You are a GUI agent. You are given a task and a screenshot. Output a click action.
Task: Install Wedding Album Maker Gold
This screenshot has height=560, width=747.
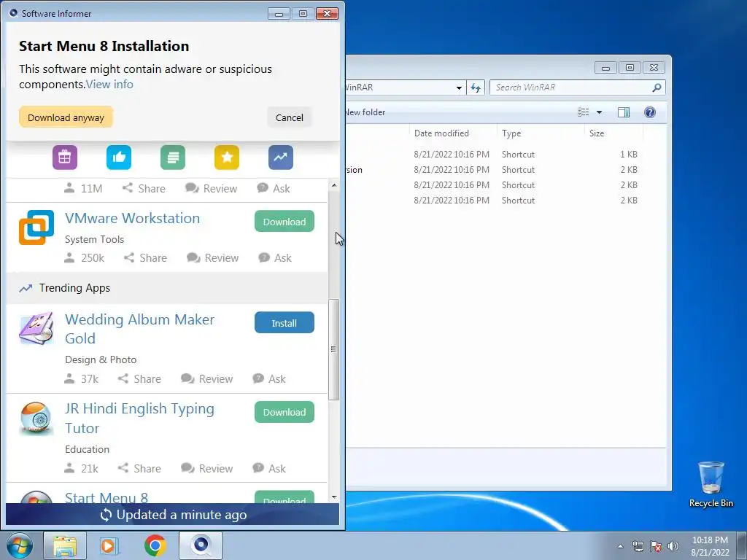point(285,323)
